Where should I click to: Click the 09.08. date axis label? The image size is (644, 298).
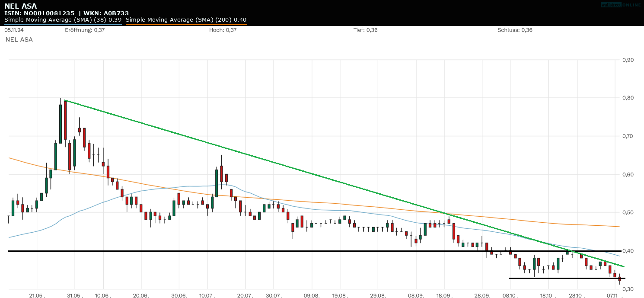pos(312,295)
